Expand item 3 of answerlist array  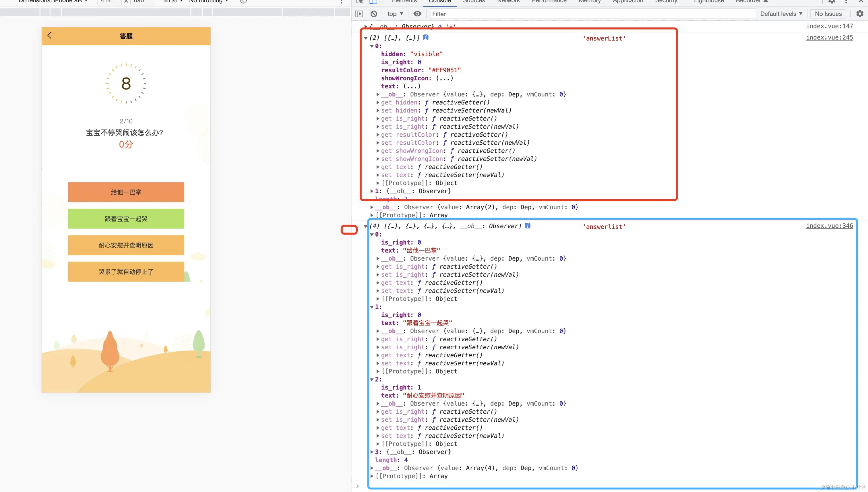click(372, 452)
